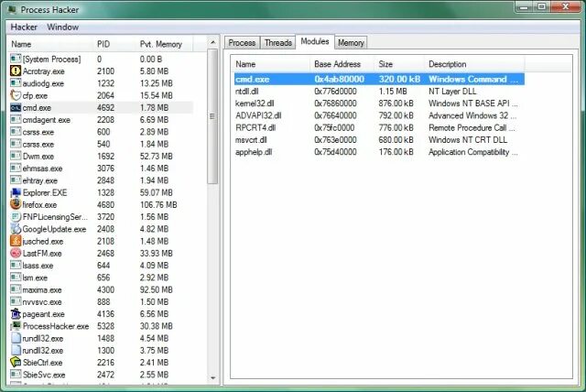Image resolution: width=586 pixels, height=392 pixels.
Task: Select the ntdll.dll module
Action: tap(246, 92)
